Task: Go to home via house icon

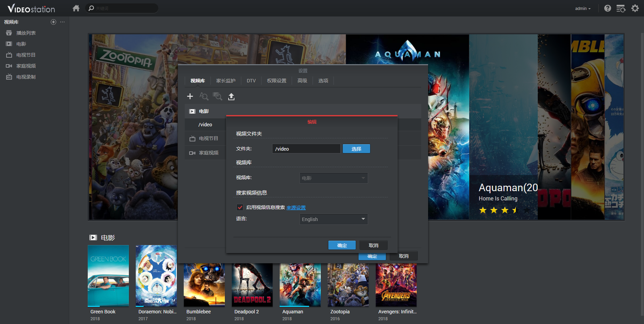Action: (76, 8)
